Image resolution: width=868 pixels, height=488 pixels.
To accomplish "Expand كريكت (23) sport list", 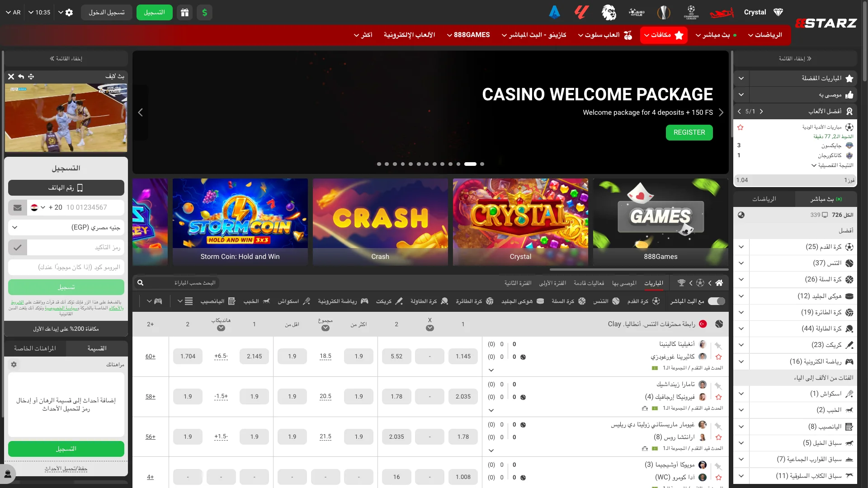I will pyautogui.click(x=741, y=345).
